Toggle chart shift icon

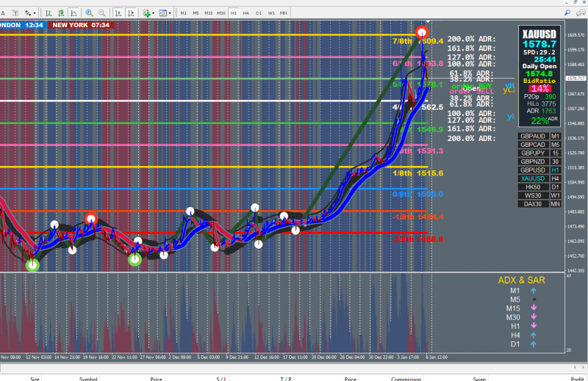coord(131,13)
